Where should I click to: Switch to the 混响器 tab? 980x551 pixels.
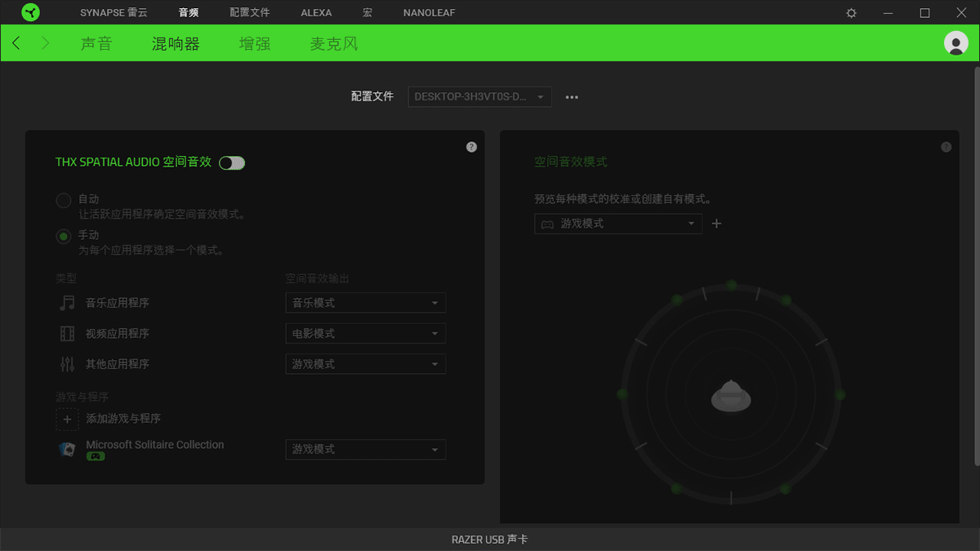[x=176, y=44]
